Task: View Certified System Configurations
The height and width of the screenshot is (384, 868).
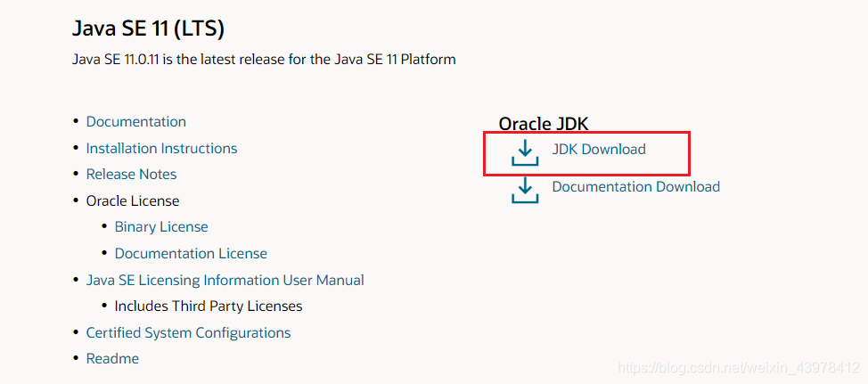Action: click(x=188, y=333)
